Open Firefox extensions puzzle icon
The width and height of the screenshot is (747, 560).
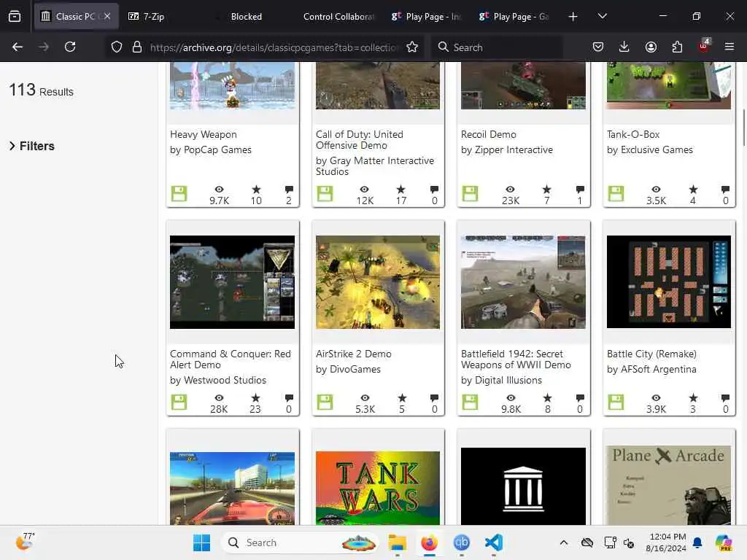click(677, 47)
